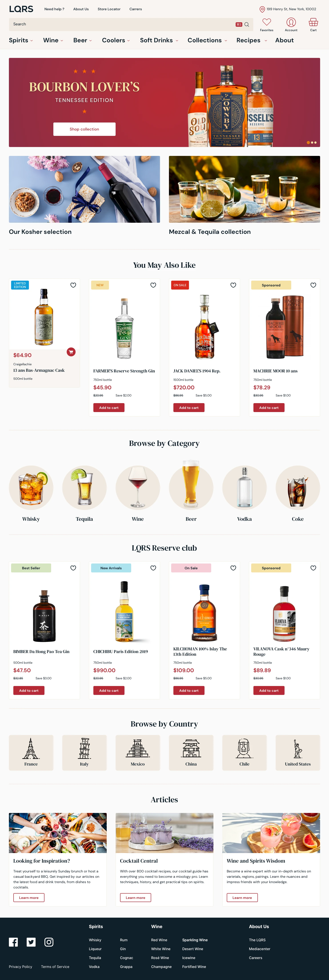Click the search magnifier icon
This screenshot has height=980, width=329.
(247, 24)
